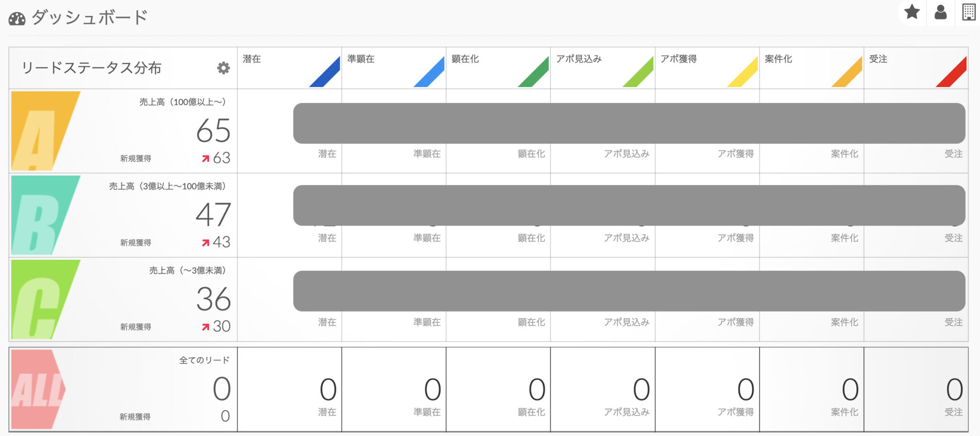
Task: Open the リードステータス分布 settings gear
Action: [223, 68]
